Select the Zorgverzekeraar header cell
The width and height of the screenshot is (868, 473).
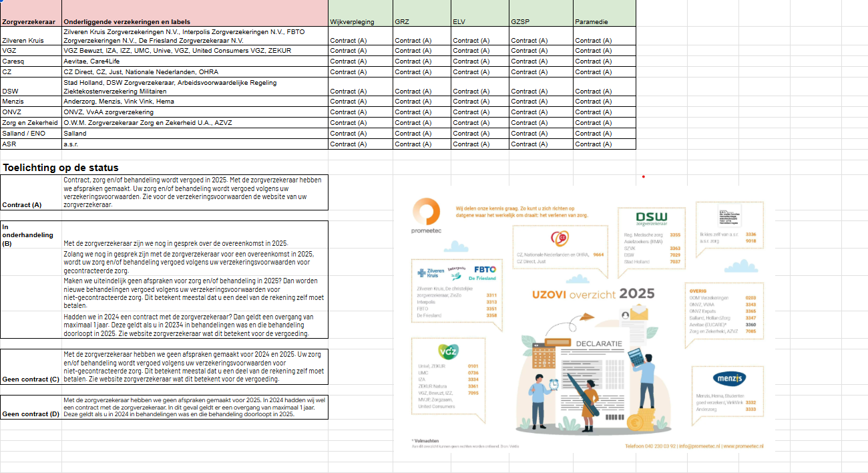click(31, 21)
